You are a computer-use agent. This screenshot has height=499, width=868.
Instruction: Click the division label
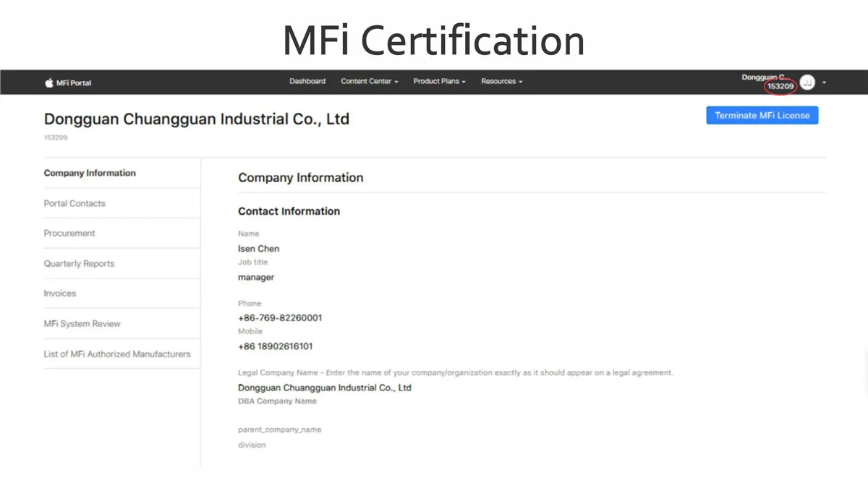click(x=252, y=445)
